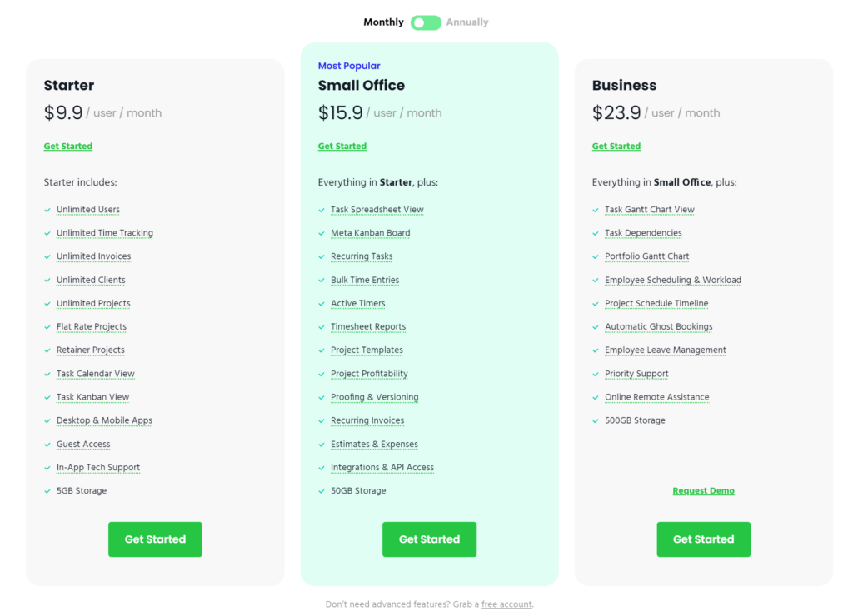Viewport: 853px width, 616px height.
Task: Click the checkmark icon beside Task Spreadsheet View
Action: click(321, 210)
